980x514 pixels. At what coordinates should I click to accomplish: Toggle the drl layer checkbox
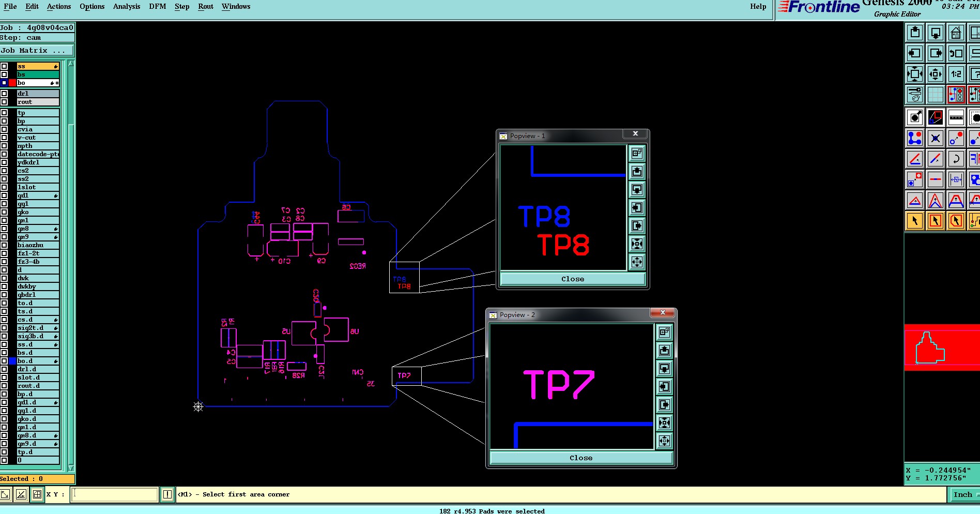pyautogui.click(x=4, y=94)
